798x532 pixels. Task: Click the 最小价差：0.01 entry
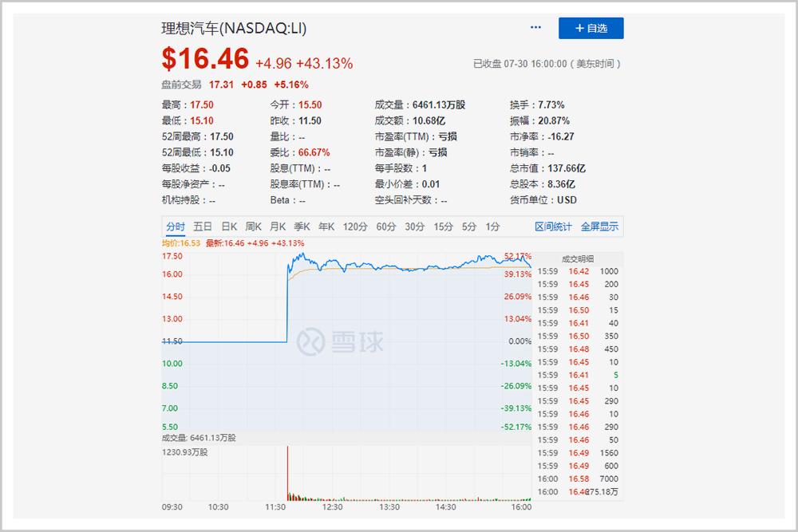pyautogui.click(x=407, y=183)
